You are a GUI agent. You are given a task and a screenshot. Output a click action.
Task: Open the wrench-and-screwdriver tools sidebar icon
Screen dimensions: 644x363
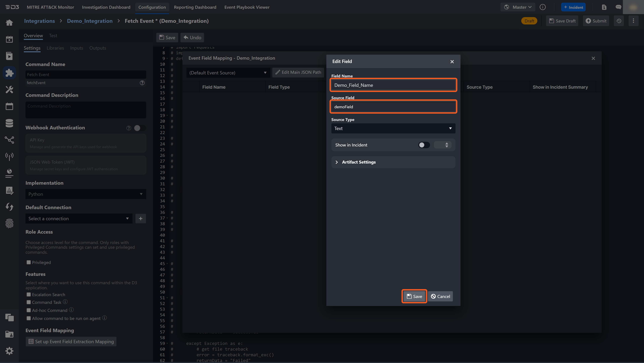pyautogui.click(x=10, y=89)
